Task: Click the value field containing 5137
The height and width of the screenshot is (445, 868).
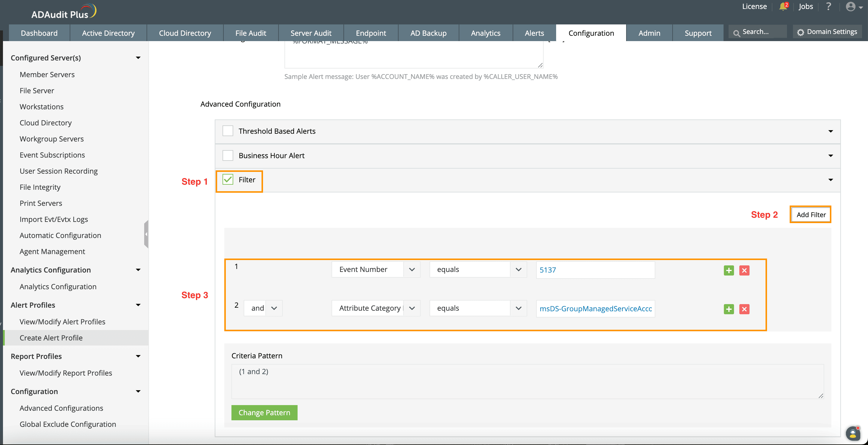Action: coord(595,270)
